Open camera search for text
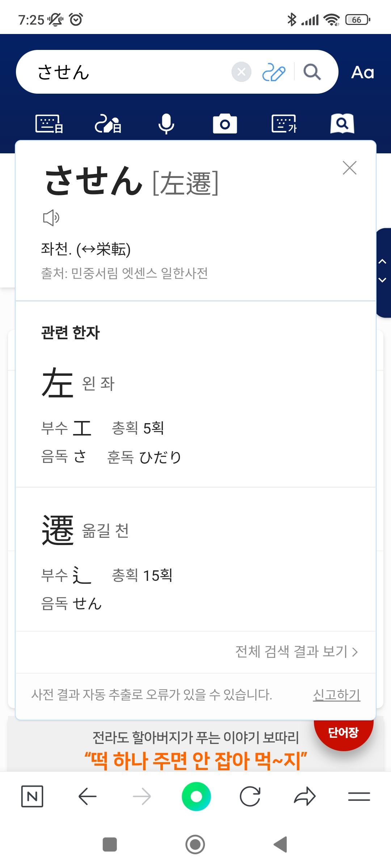Screen dimensions: 391x868 point(225,124)
